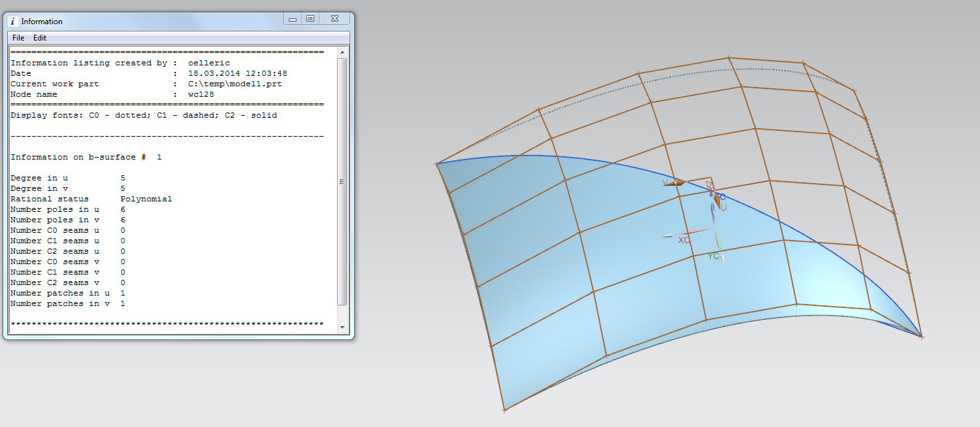Click the 'Degree in u' line
The height and width of the screenshot is (427, 980).
click(68, 178)
